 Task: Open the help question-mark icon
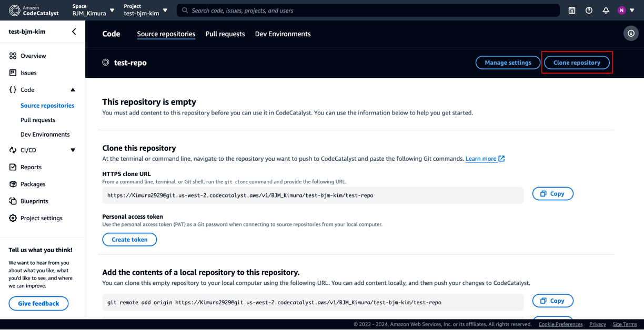(589, 10)
